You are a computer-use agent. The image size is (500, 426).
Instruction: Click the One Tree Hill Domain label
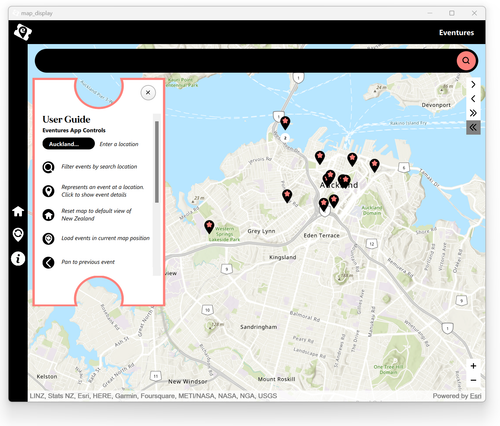pos(388,369)
